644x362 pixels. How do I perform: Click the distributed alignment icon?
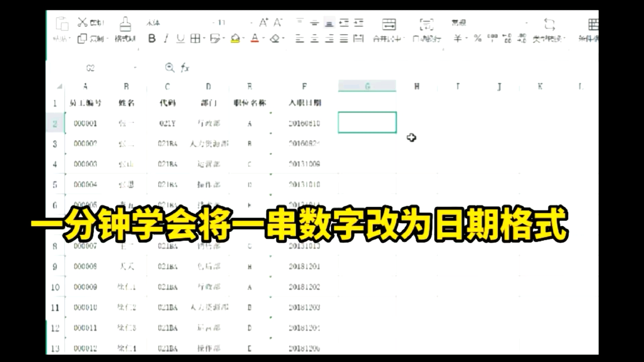pos(359,39)
